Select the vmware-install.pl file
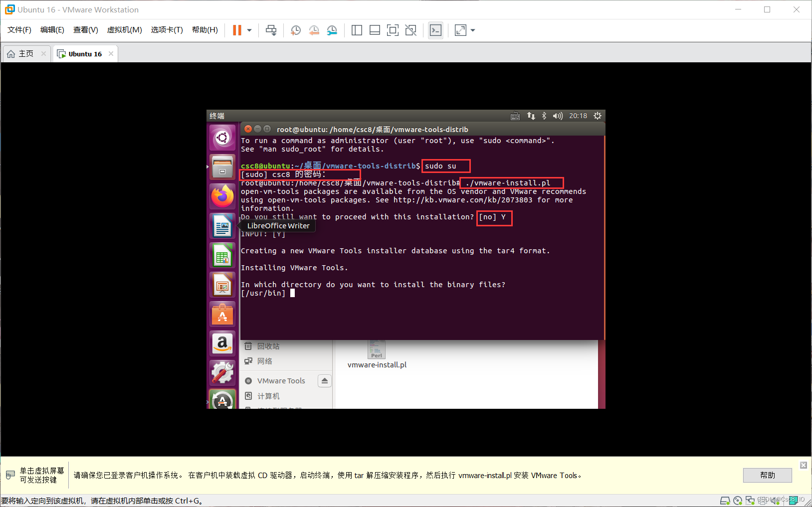Image resolution: width=812 pixels, height=507 pixels. (377, 355)
